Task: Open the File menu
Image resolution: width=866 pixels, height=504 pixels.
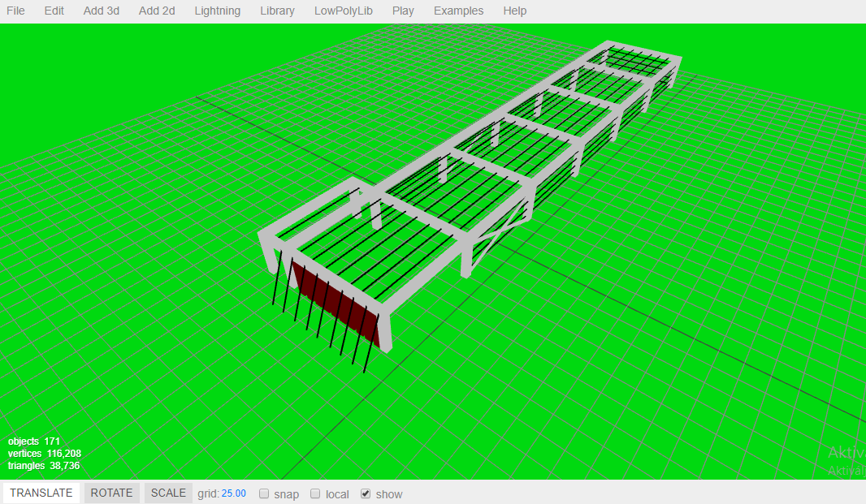Action: [x=15, y=11]
